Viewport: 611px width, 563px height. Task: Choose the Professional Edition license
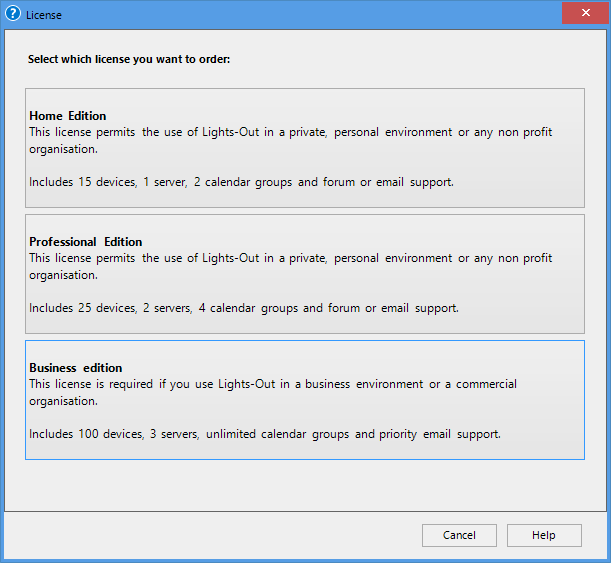point(305,274)
